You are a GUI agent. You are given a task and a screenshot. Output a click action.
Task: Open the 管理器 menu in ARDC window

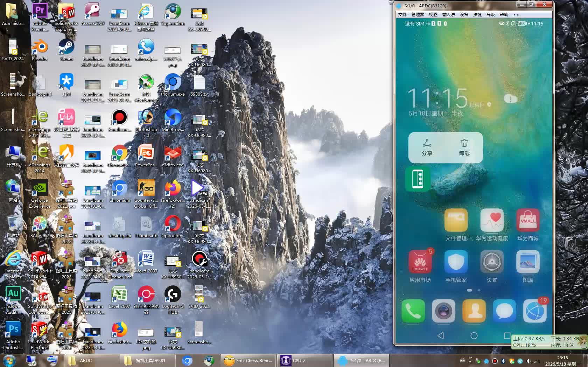418,15
